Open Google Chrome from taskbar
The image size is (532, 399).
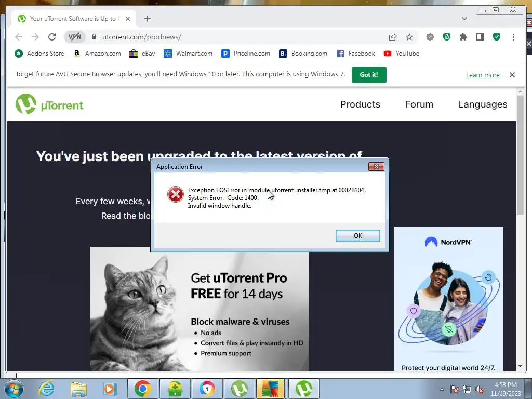142,389
